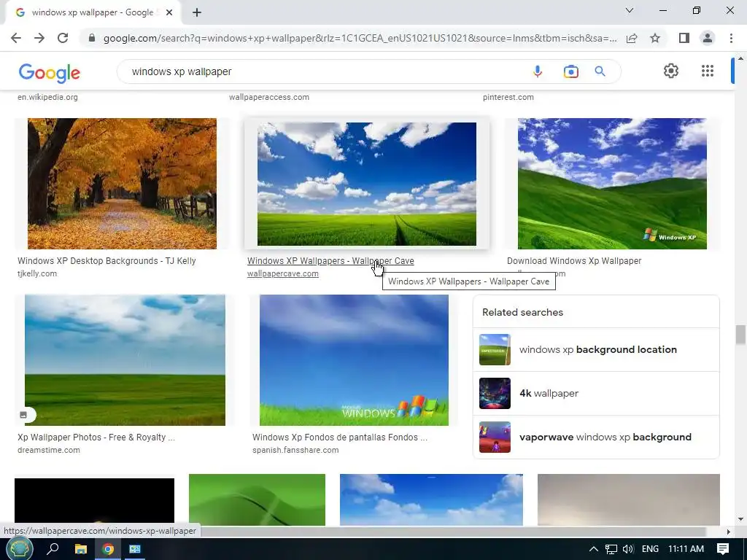Open the black thumbnail in bottom row
747x560 pixels.
pos(94,502)
